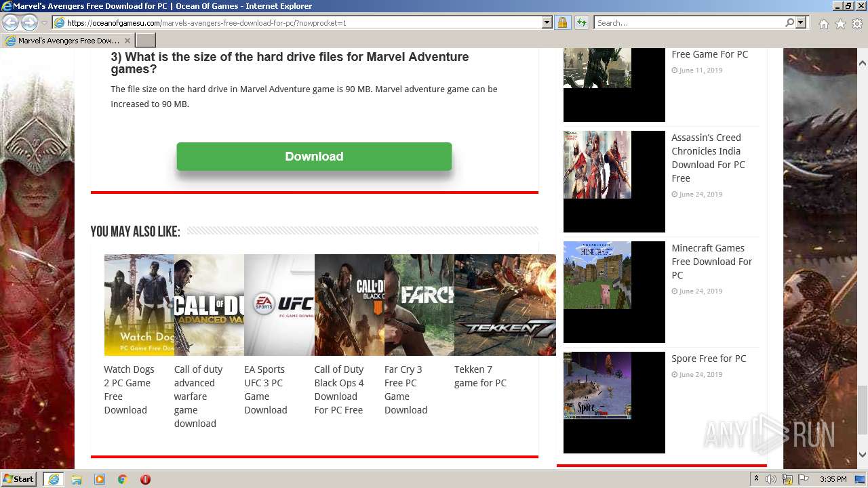
Task: Open the Tekken 7 thumbnail
Action: [x=505, y=305]
